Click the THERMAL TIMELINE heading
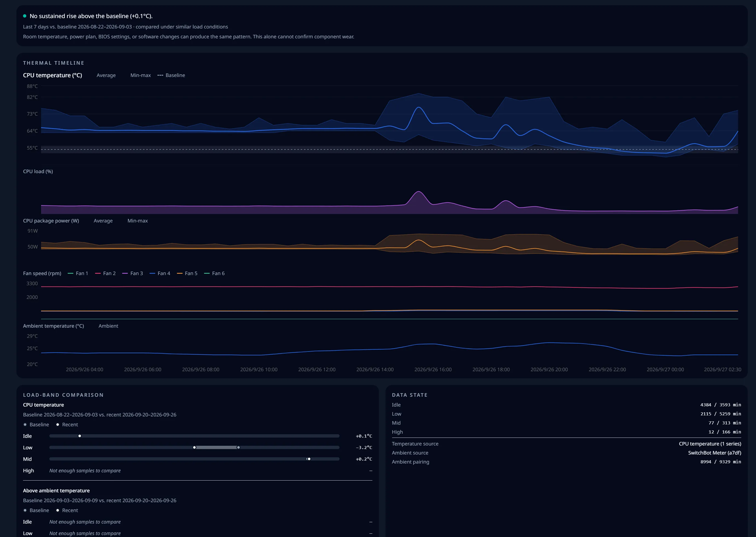Screen dimensions: 756x537 53,63
